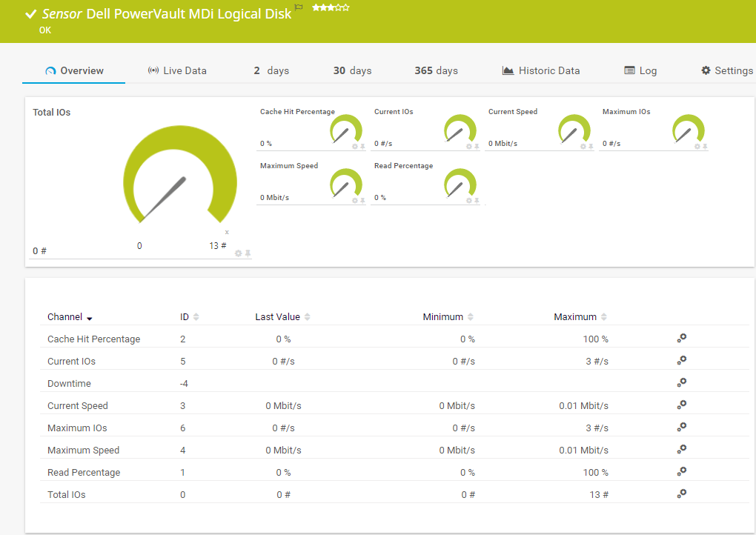Sort table by Channel column arrow

[90, 318]
